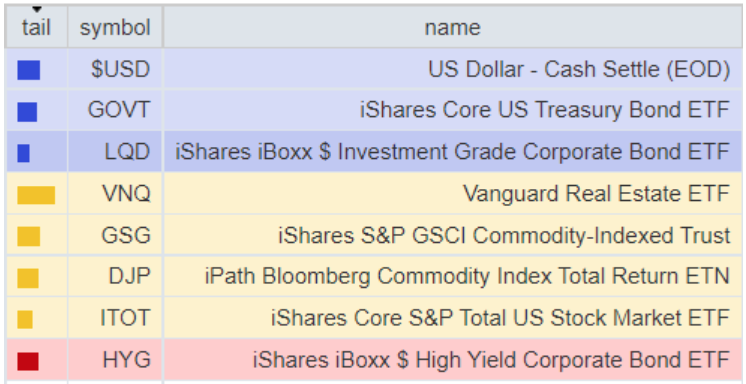Click the blue tail swatch for GOVT
The image size is (746, 384).
point(27,112)
